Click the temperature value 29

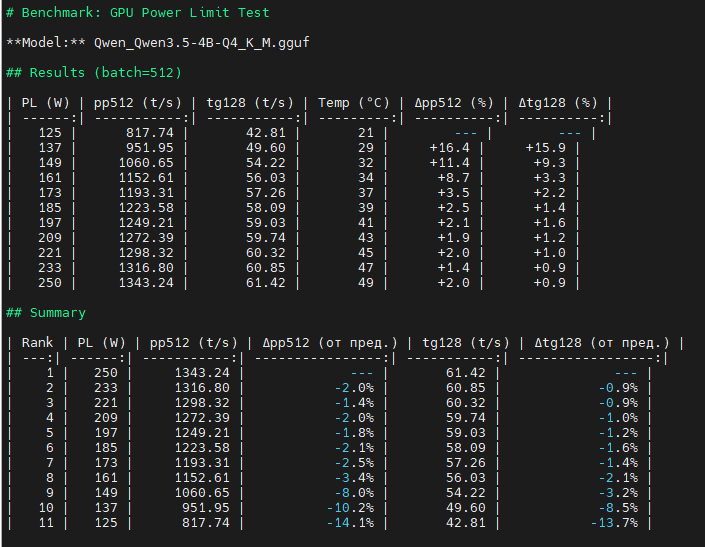click(x=366, y=148)
